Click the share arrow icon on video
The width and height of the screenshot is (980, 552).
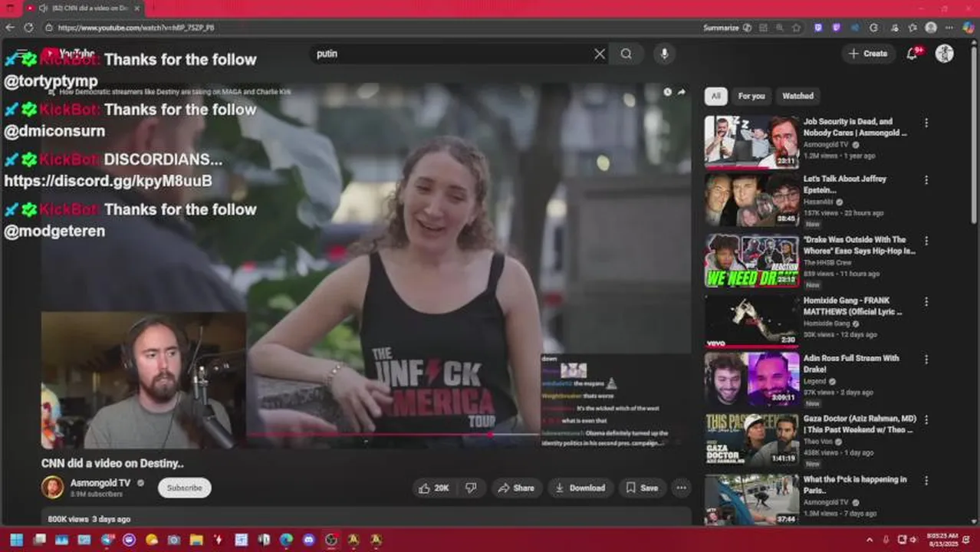click(682, 92)
